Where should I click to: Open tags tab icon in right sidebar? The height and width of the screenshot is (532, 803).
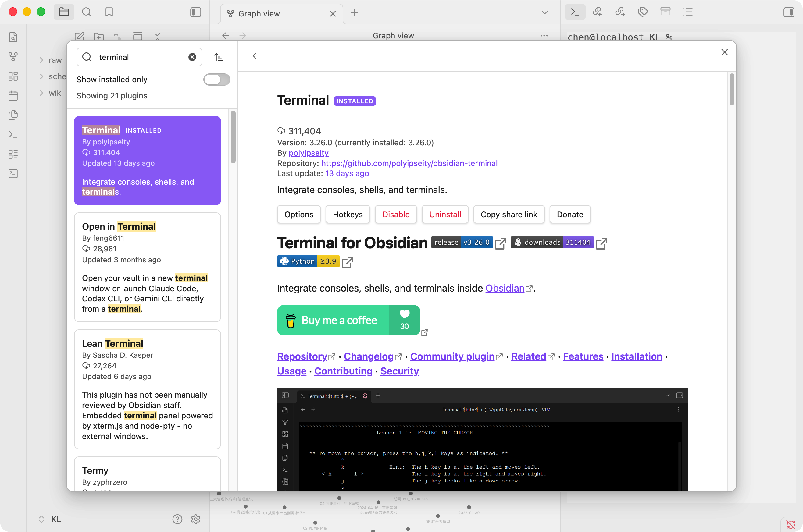point(643,12)
